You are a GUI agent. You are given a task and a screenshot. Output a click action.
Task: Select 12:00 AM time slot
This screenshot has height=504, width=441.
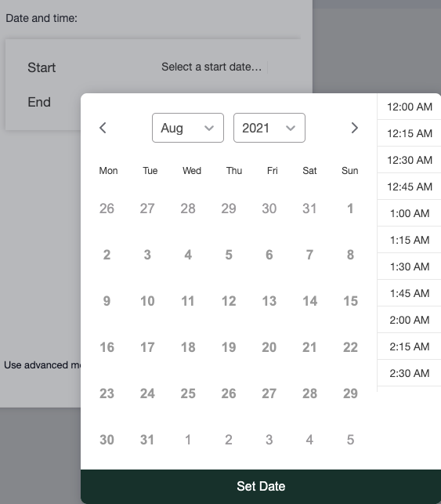(x=409, y=107)
